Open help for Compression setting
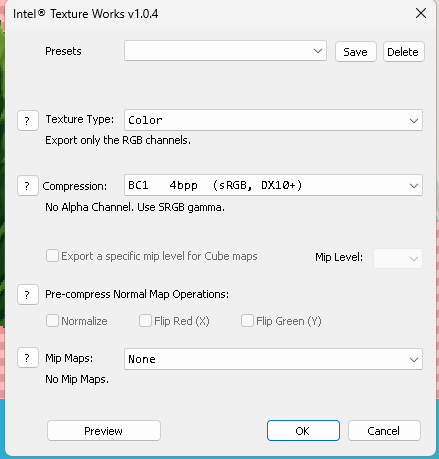This screenshot has height=459, width=439. [28, 186]
